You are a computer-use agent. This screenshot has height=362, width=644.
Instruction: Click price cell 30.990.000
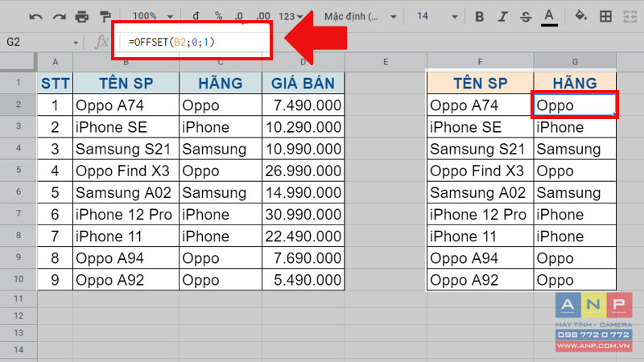303,214
